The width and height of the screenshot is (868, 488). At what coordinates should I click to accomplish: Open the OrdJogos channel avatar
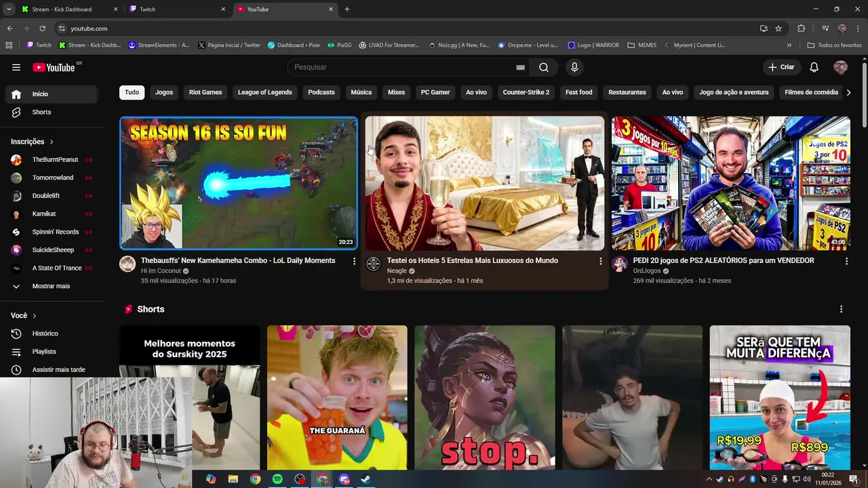click(x=620, y=264)
